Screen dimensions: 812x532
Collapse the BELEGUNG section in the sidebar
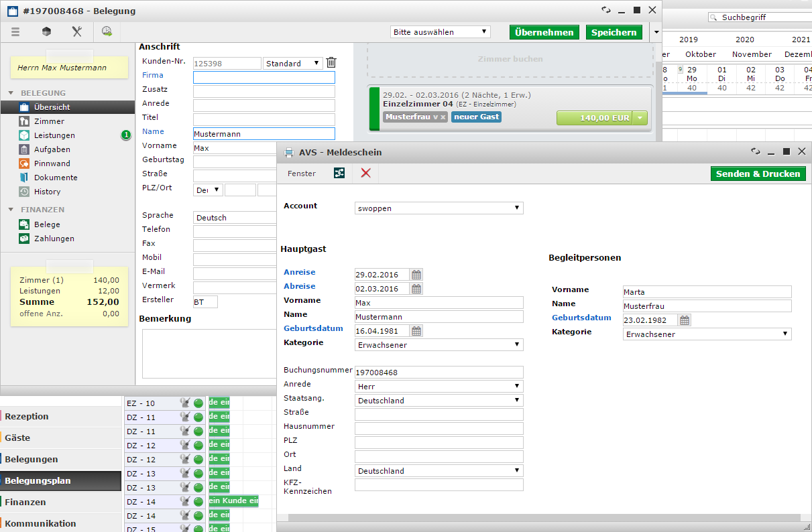tap(11, 93)
